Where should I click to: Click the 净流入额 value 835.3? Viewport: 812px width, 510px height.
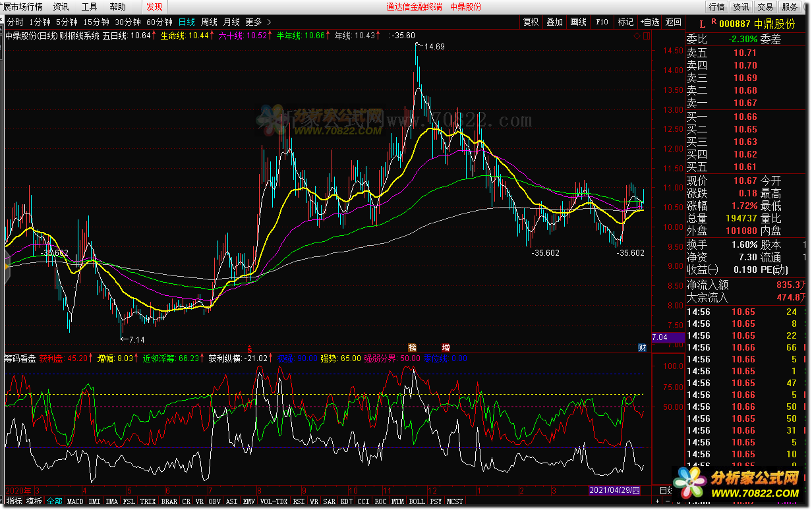click(x=790, y=285)
